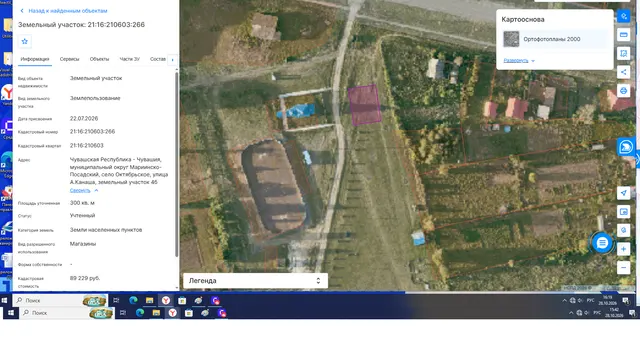Click Поиск search box in lower taskbar
This screenshot has width=640, height=360.
click(x=67, y=313)
